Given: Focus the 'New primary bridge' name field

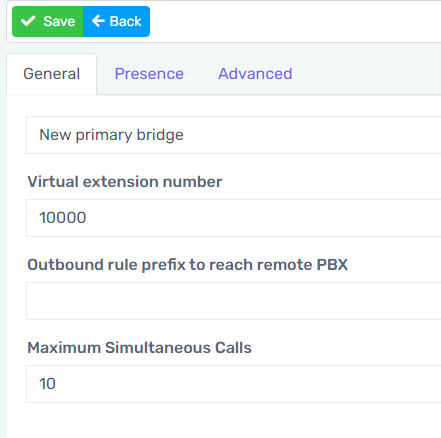Looking at the screenshot, I should (234, 135).
